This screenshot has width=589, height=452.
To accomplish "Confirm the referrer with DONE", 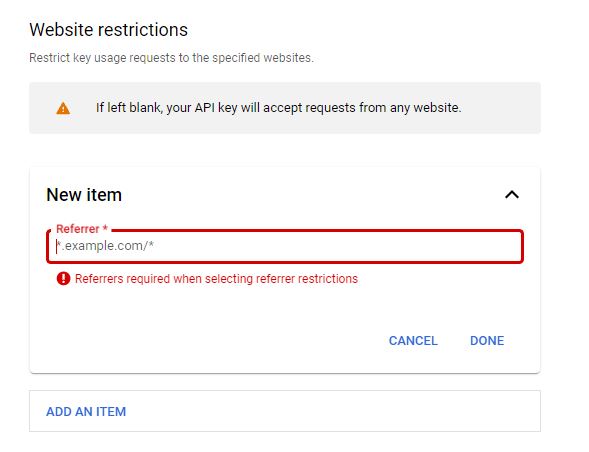I will [x=487, y=341].
